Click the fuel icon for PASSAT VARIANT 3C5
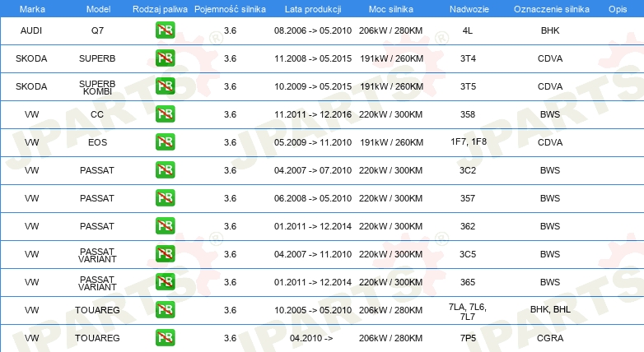 point(165,253)
